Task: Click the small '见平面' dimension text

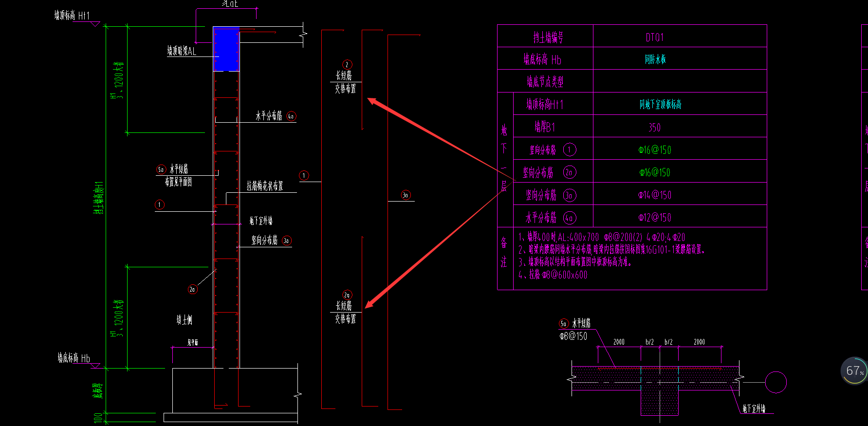Action: point(193,343)
